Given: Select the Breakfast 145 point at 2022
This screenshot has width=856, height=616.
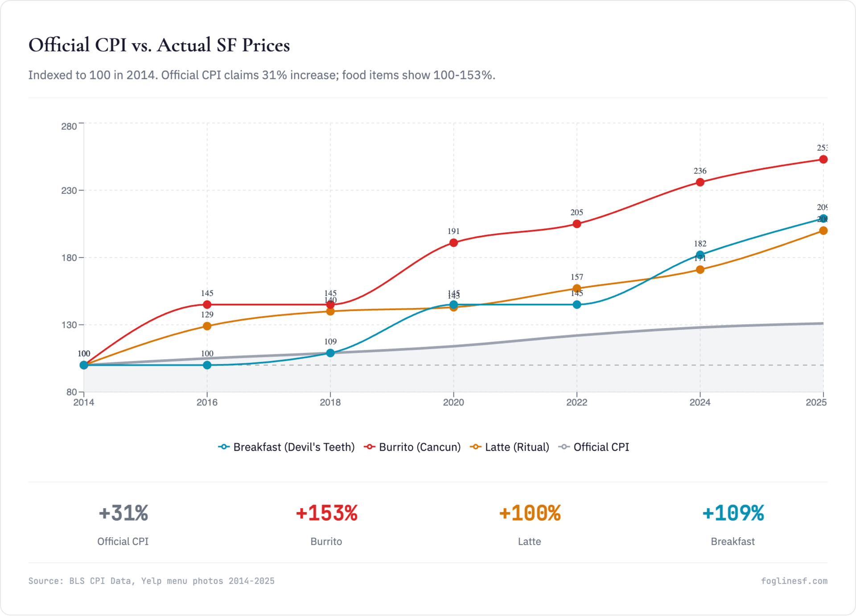Looking at the screenshot, I should pos(577,305).
